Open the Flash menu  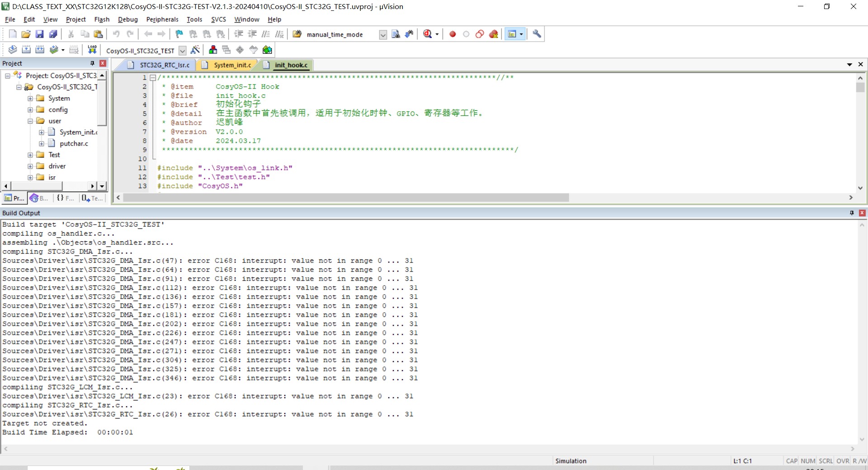pos(102,19)
